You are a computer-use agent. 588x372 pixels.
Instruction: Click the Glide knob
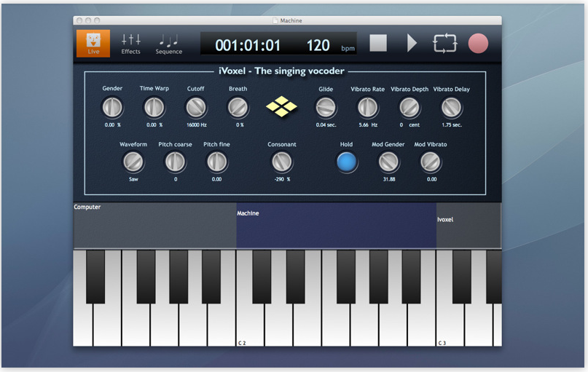[326, 108]
